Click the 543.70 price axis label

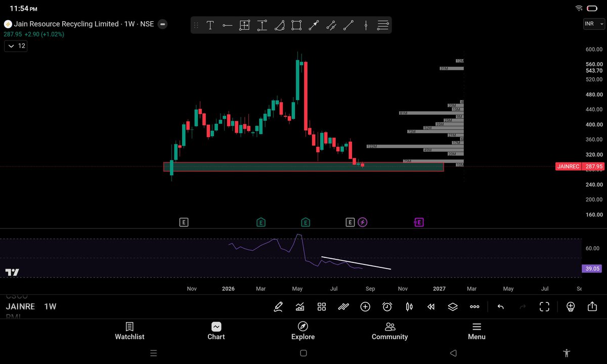[594, 71]
